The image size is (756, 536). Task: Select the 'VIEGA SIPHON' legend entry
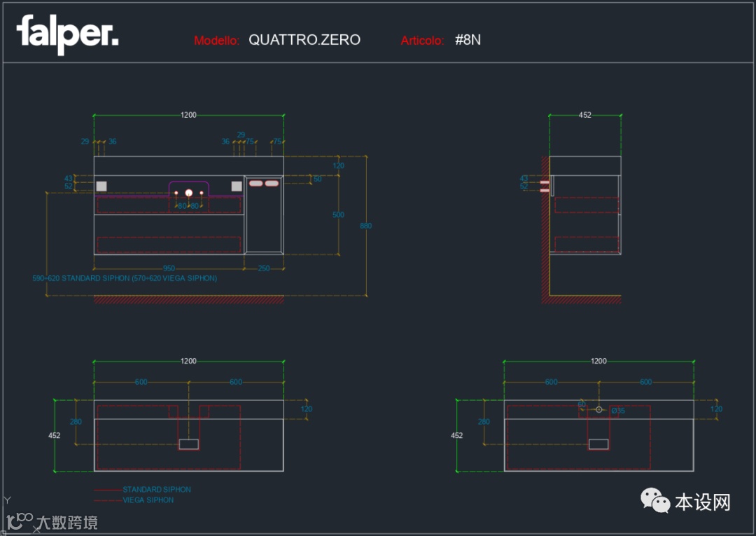148,500
